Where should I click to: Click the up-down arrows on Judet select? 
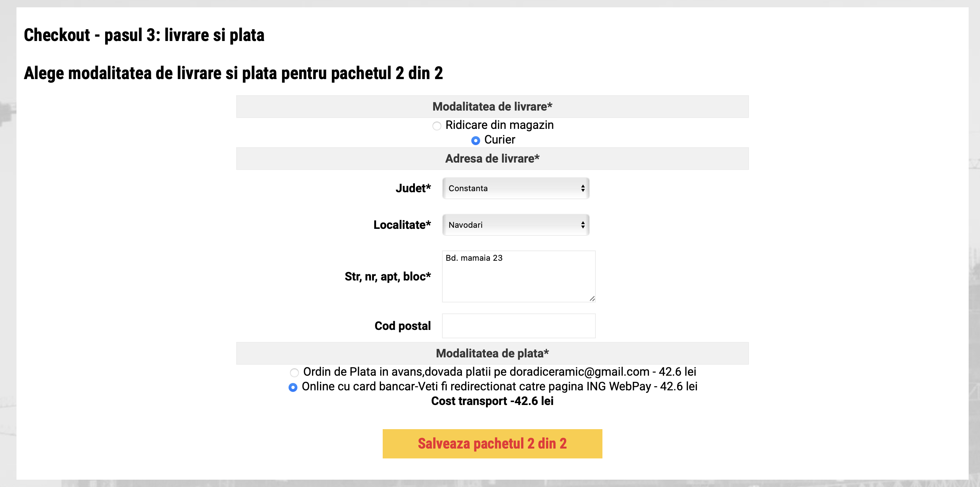pyautogui.click(x=582, y=188)
